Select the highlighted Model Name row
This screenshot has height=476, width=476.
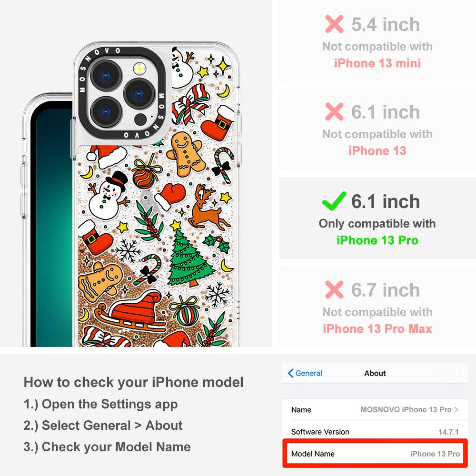(375, 453)
